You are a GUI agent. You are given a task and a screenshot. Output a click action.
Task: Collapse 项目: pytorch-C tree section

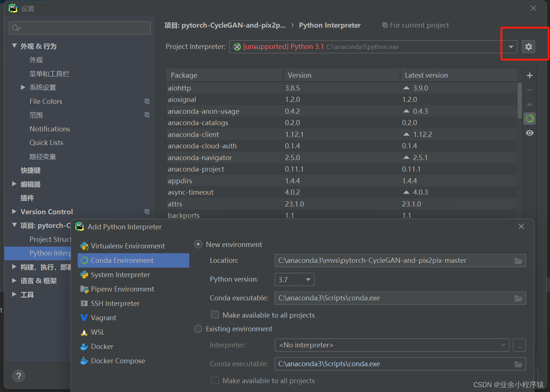click(x=14, y=225)
